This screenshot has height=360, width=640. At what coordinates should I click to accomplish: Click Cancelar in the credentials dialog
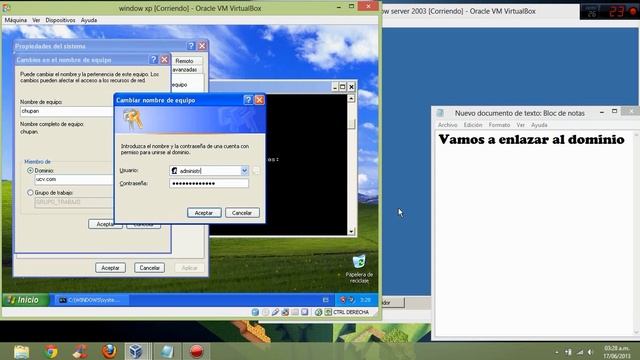click(242, 213)
